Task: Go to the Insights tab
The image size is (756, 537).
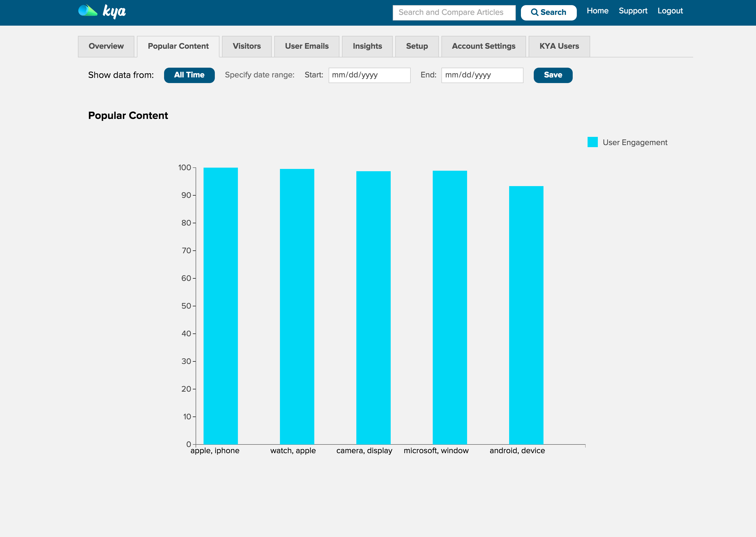Action: point(367,46)
